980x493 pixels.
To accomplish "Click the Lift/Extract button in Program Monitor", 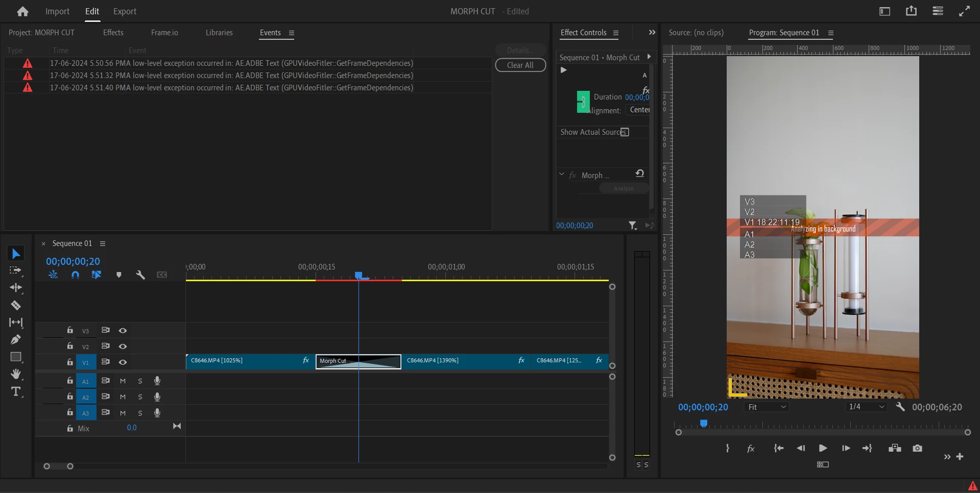I will [x=895, y=448].
